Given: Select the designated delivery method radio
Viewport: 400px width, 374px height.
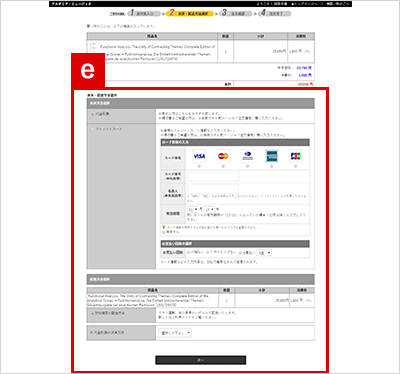Looking at the screenshot, I should (x=92, y=314).
